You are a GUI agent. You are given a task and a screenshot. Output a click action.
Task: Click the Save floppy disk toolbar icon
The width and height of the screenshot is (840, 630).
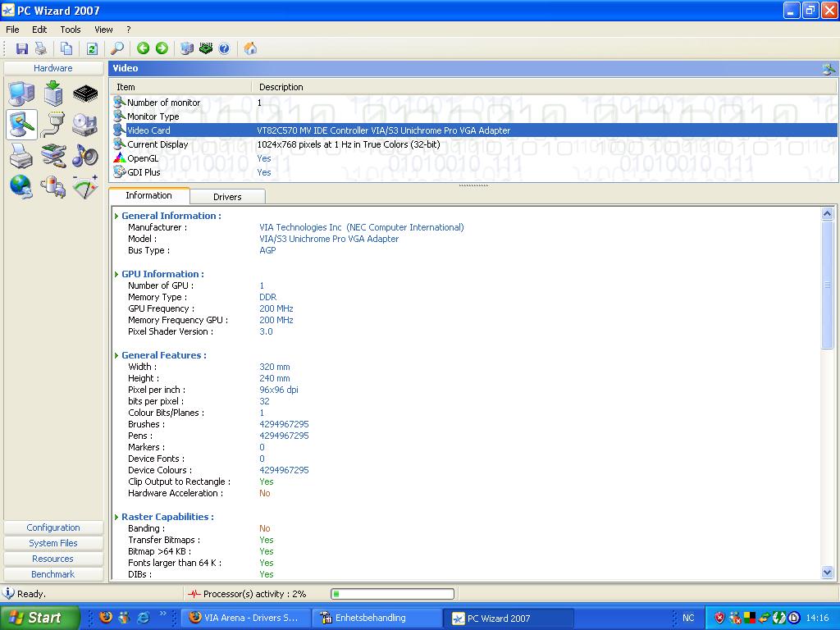(x=22, y=48)
